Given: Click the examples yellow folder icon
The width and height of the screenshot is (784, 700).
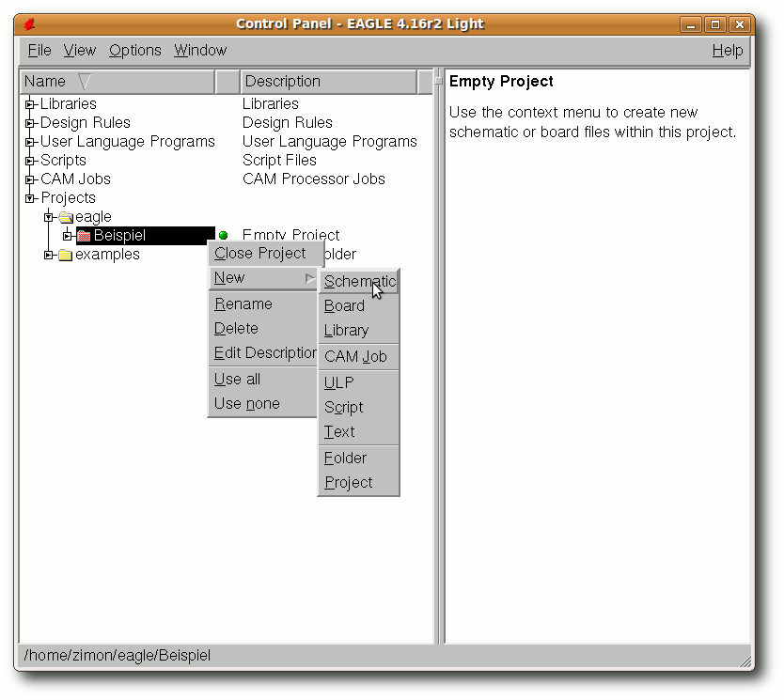Looking at the screenshot, I should pos(66,255).
